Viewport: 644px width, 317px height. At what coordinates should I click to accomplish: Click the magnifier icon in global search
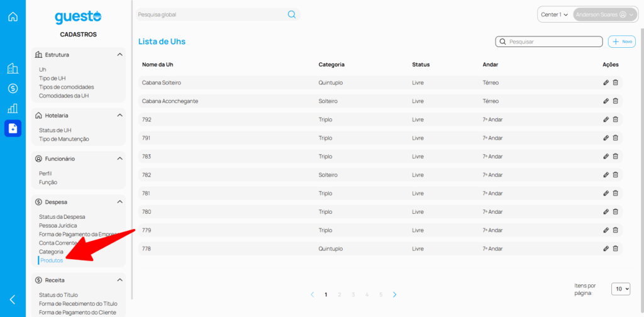[292, 14]
